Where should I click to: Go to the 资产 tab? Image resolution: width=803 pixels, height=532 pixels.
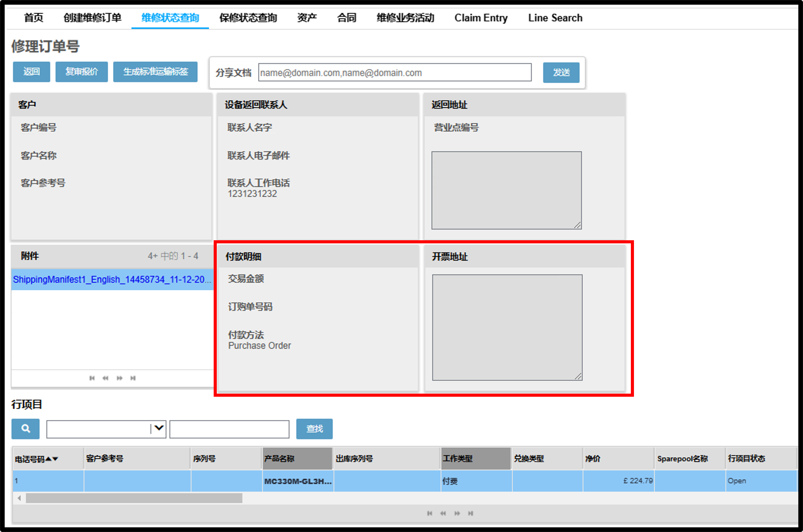point(307,18)
